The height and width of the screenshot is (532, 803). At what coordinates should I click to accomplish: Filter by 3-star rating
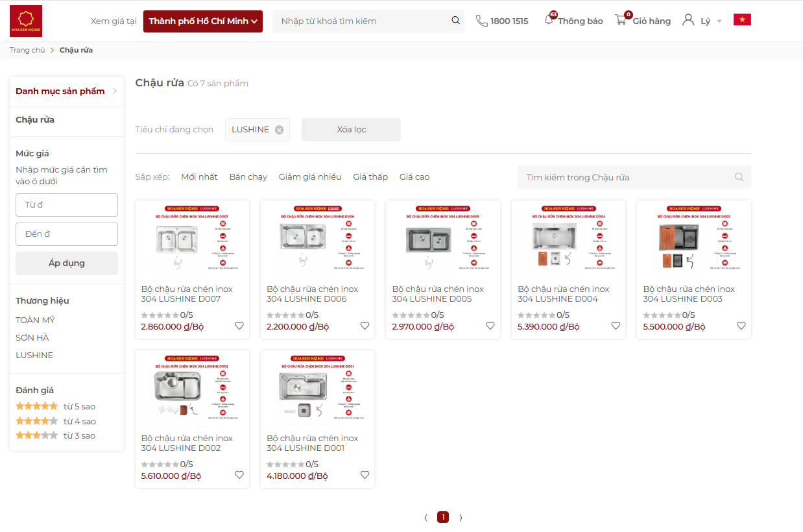(56, 436)
